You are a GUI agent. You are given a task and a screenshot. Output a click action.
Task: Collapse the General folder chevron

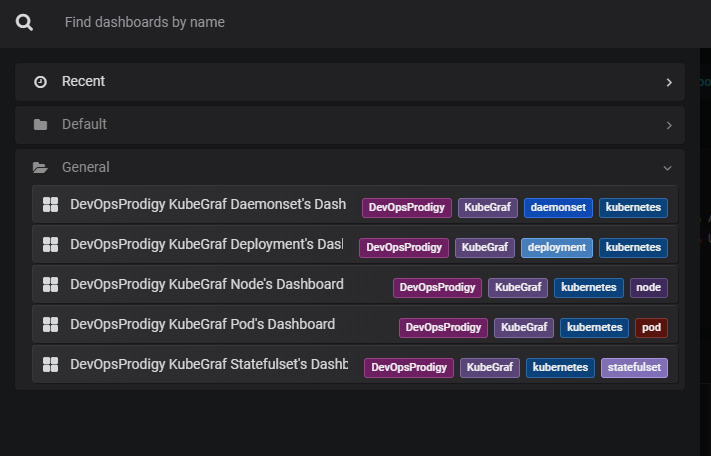[668, 168]
